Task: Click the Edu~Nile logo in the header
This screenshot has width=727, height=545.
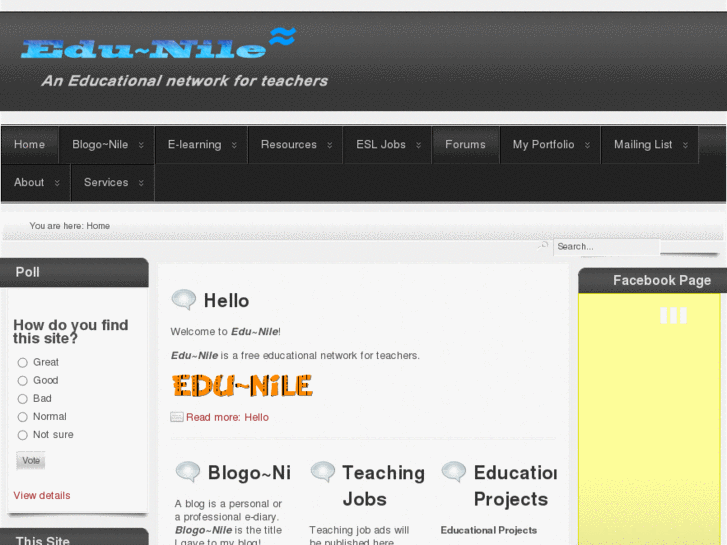Action: pos(159,44)
